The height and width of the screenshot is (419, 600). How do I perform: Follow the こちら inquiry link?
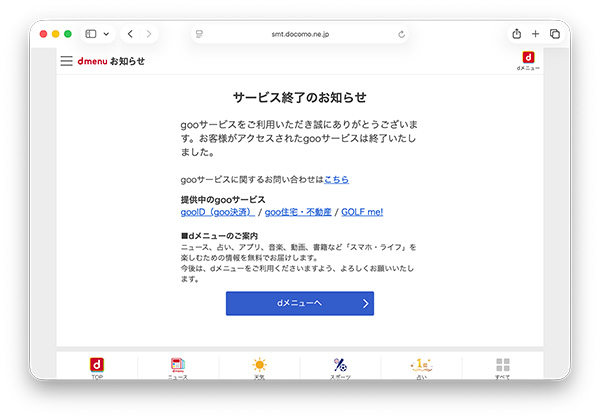pos(336,179)
